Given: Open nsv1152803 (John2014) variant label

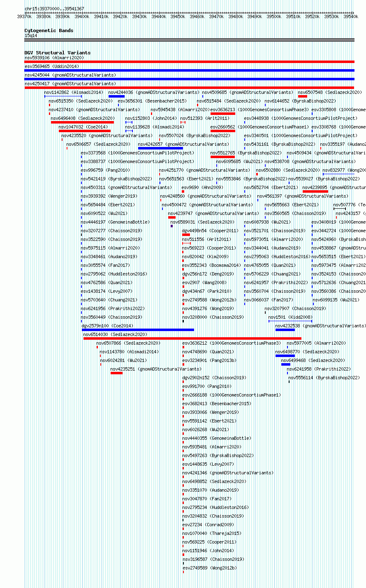Looking at the screenshot, I should coord(151,118).
